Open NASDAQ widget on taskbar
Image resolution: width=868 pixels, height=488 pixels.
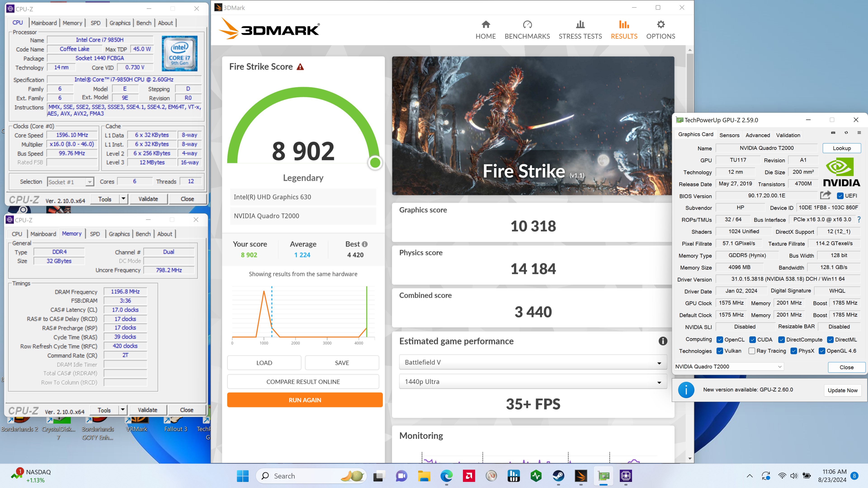coord(31,476)
